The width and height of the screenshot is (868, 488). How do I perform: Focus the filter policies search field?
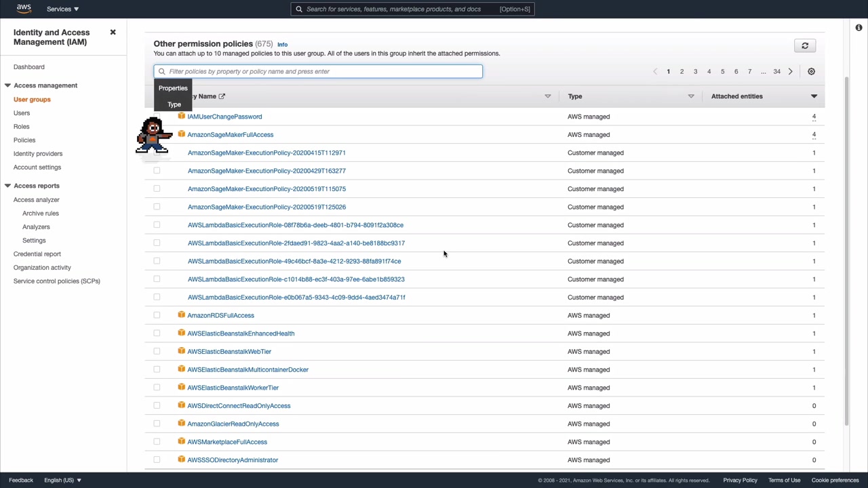point(319,71)
